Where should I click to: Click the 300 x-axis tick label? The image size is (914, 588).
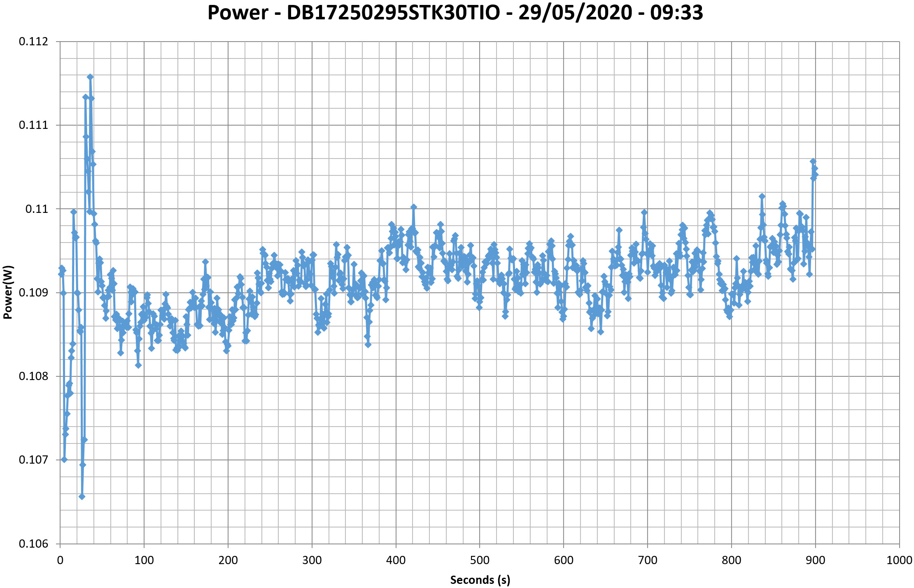312,560
